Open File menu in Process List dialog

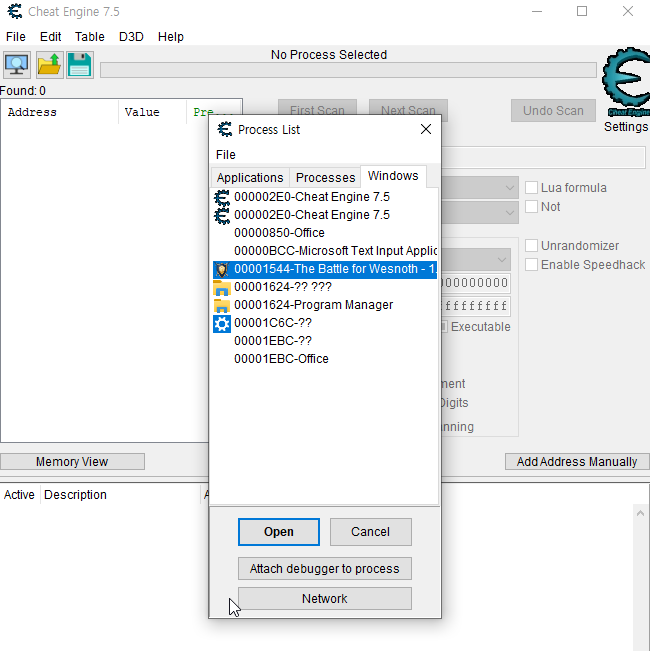pos(225,154)
